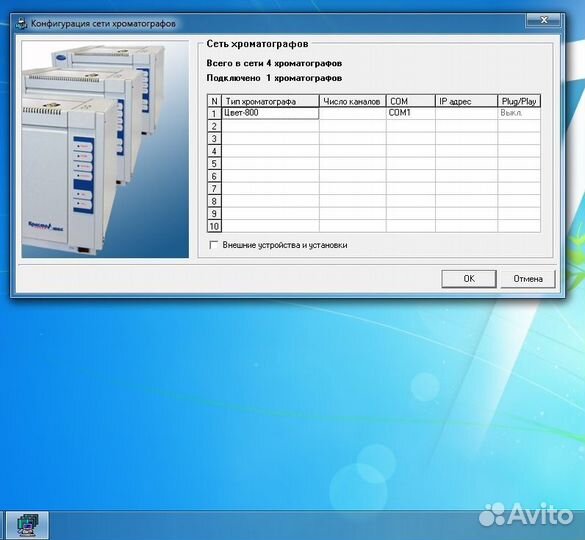Image resolution: width=585 pixels, height=540 pixels.
Task: Select the COM1 port cell
Action: coord(410,113)
